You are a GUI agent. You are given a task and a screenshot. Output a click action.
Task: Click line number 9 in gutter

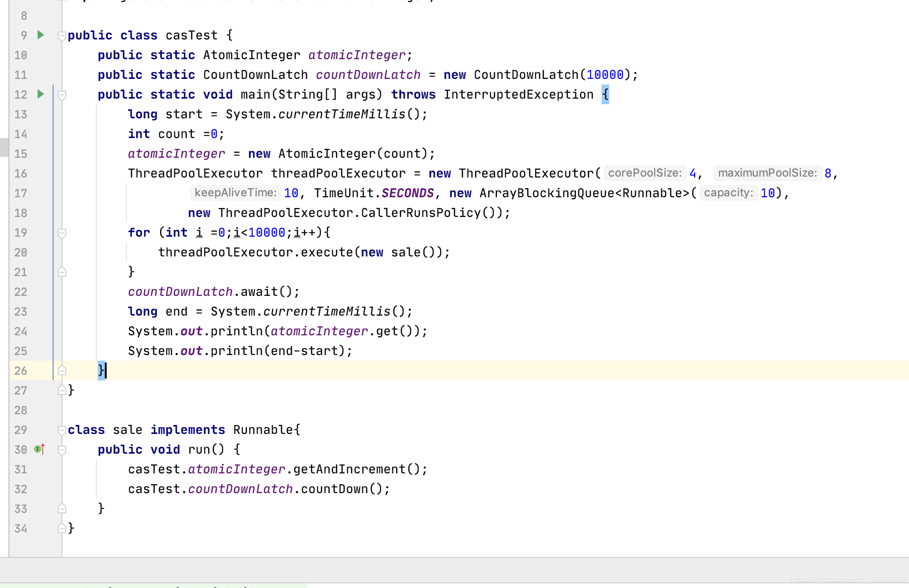click(24, 35)
